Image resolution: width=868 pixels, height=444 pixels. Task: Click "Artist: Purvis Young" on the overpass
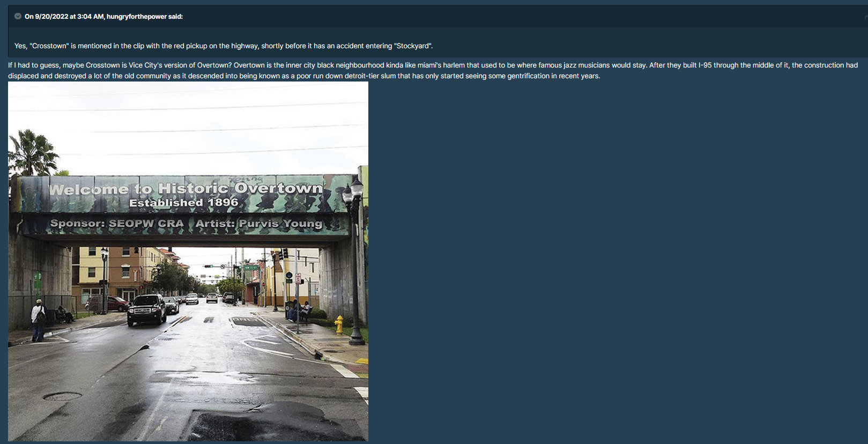(259, 224)
